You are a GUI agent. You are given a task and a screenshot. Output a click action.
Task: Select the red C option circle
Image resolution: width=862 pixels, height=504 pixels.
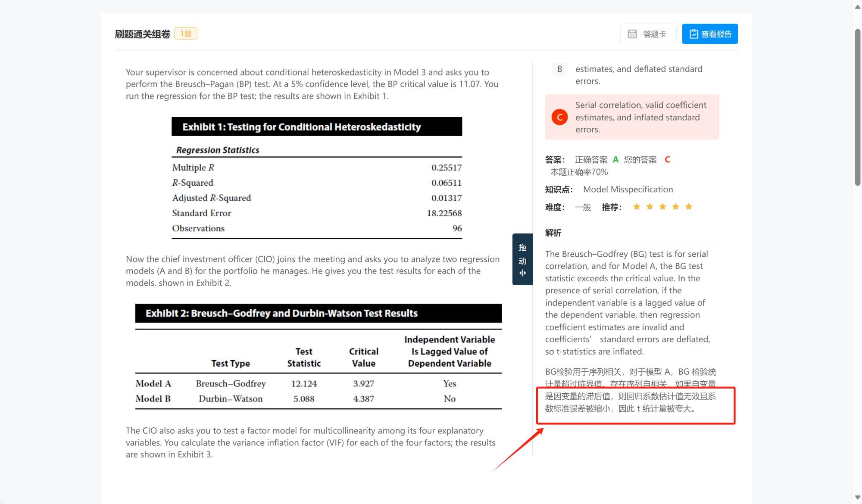(559, 117)
